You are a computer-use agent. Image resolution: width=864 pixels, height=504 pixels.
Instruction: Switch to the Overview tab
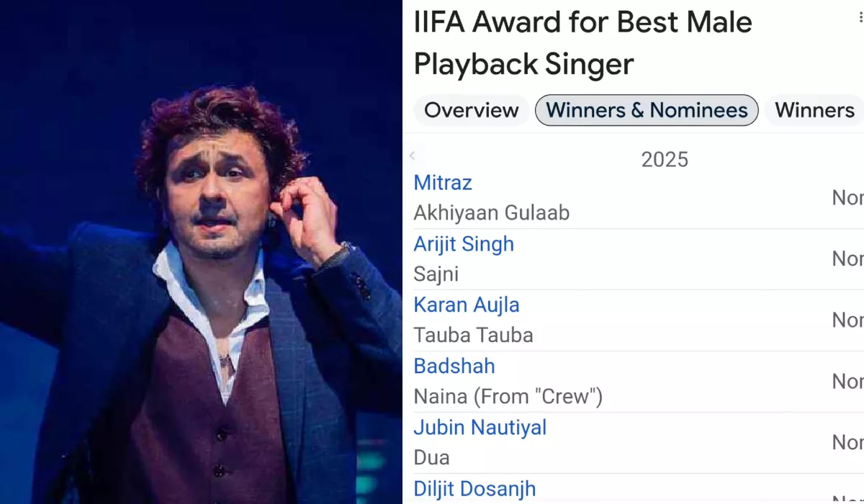[x=471, y=110]
